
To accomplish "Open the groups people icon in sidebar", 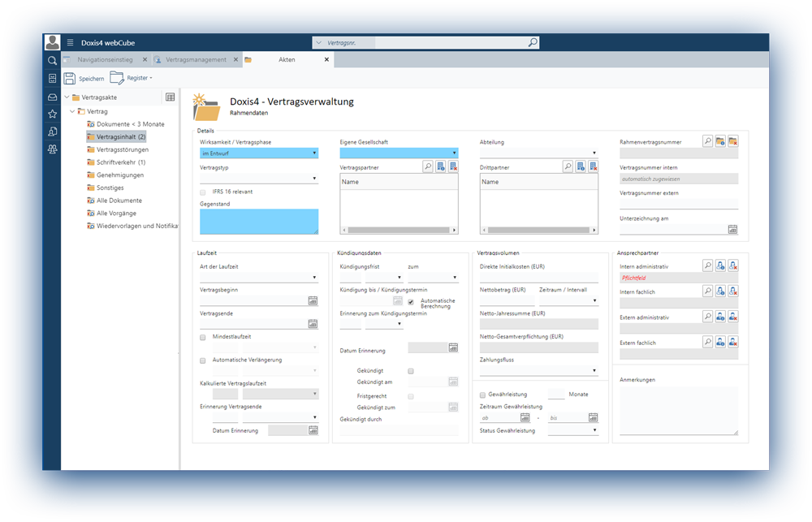I will click(x=52, y=149).
